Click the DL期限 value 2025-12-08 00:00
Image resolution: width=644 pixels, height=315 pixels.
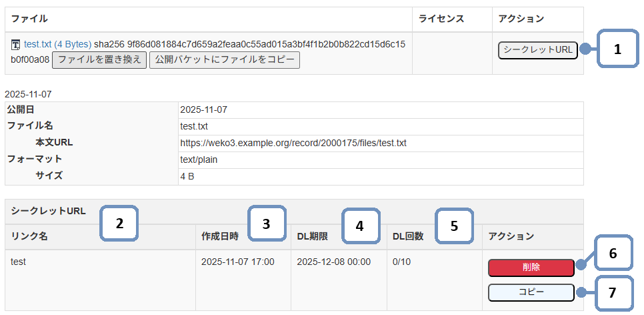pos(333,262)
